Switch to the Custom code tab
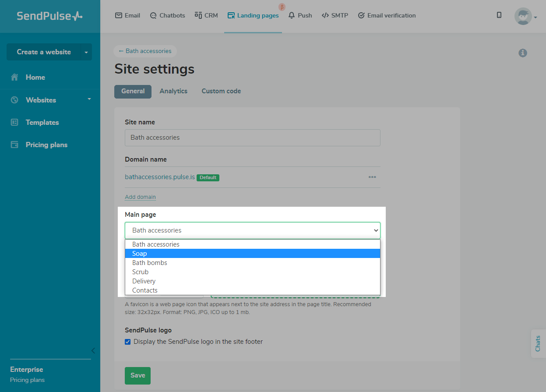Screen dimensions: 546x392 pyautogui.click(x=221, y=91)
